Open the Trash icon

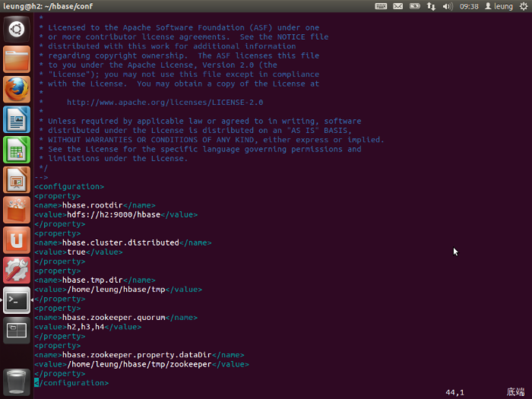pos(16,382)
